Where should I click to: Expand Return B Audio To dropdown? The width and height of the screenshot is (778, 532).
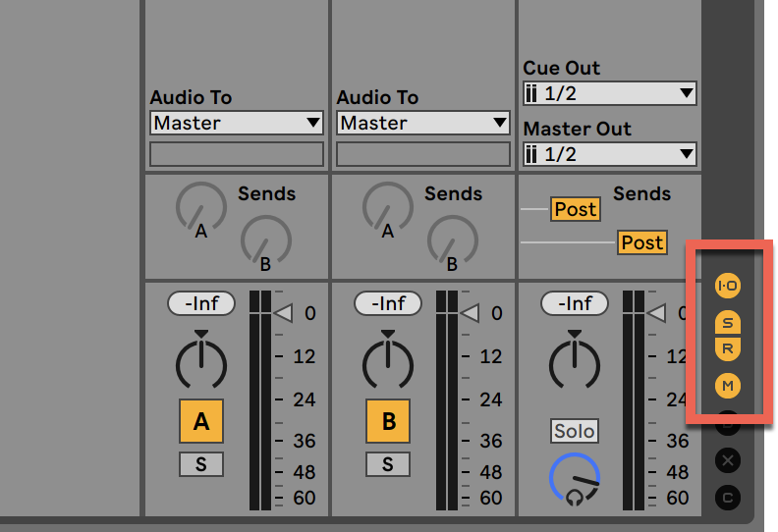422,123
